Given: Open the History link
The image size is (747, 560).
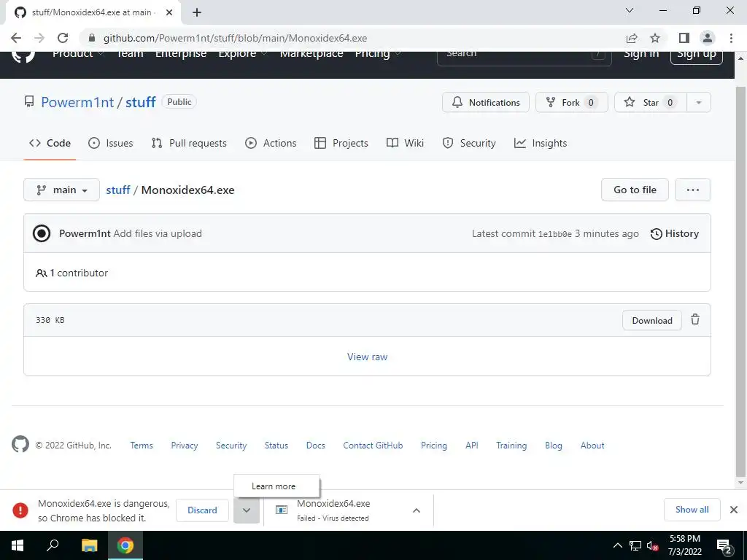Looking at the screenshot, I should pyautogui.click(x=675, y=234).
